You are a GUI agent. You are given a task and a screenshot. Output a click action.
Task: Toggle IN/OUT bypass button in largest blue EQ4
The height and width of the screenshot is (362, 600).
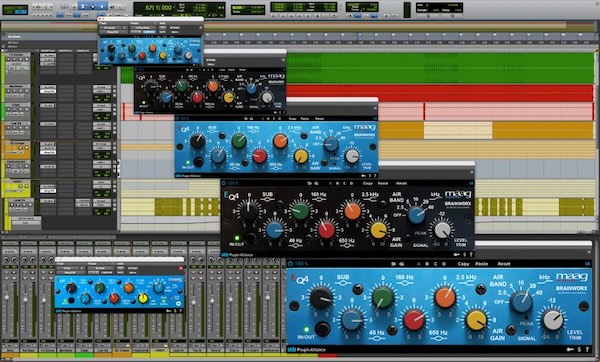[322, 328]
